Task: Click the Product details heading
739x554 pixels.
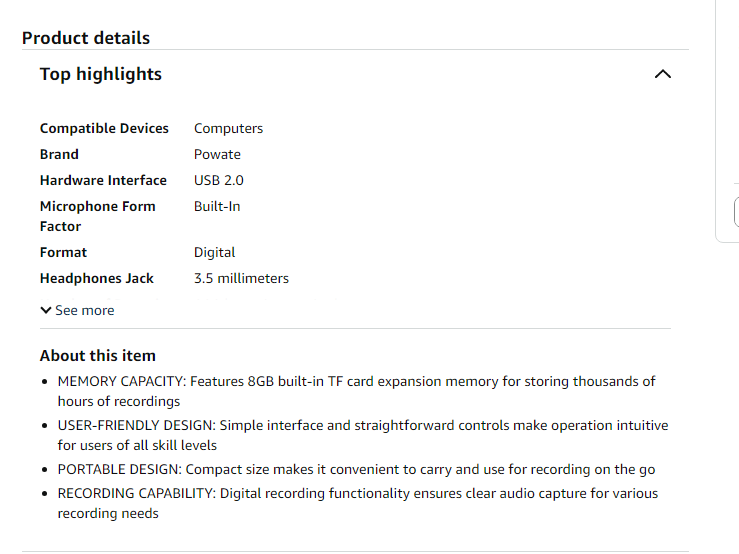Action: tap(86, 38)
